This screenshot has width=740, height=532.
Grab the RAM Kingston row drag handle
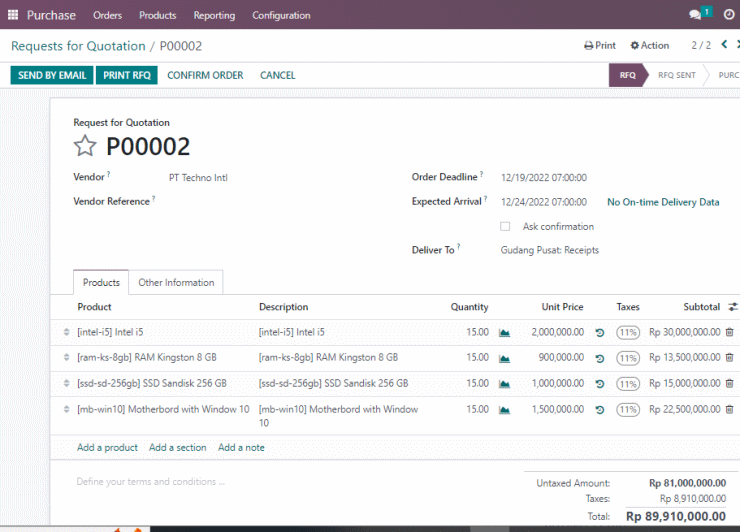(66, 358)
